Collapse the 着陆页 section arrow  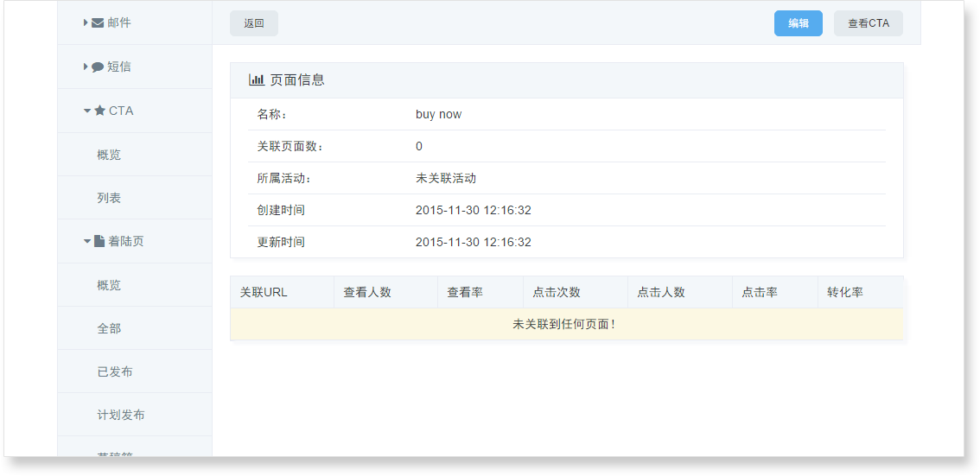coord(87,241)
